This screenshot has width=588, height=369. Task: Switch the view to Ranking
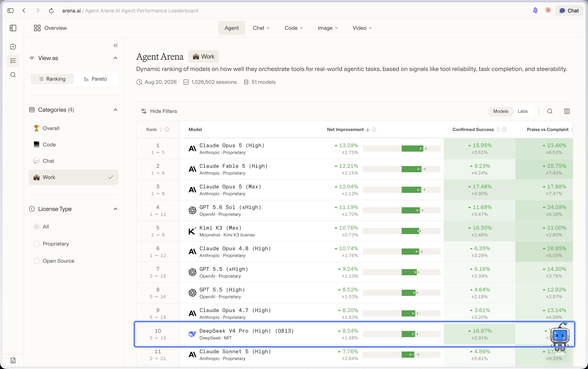tap(52, 79)
